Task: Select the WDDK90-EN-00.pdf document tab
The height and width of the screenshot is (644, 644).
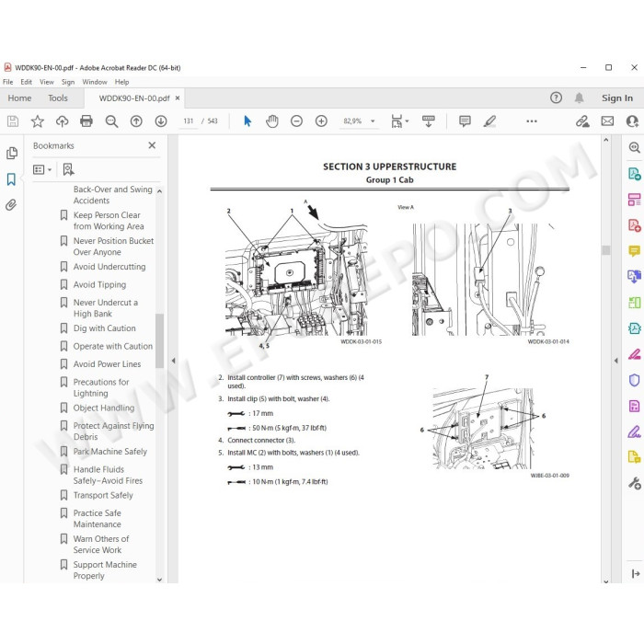Action: tap(134, 98)
